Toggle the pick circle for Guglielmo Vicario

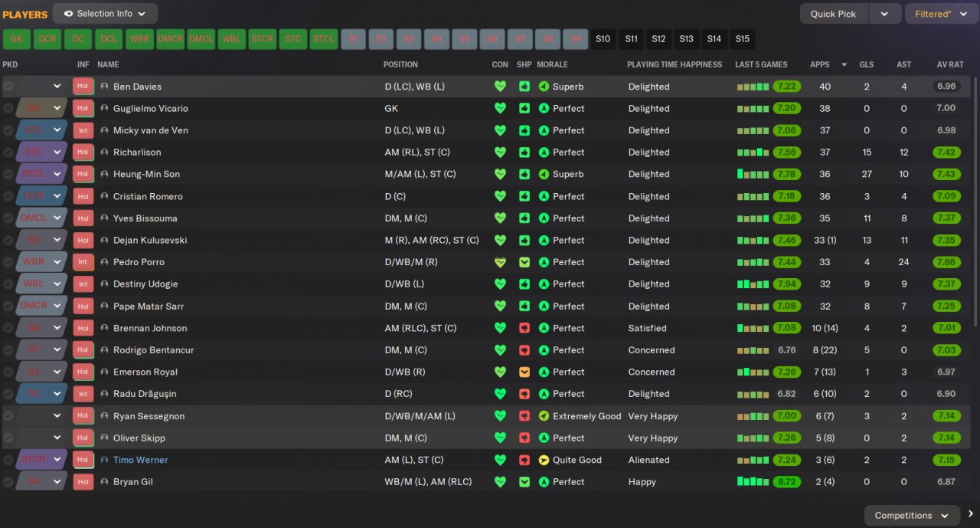(x=8, y=108)
